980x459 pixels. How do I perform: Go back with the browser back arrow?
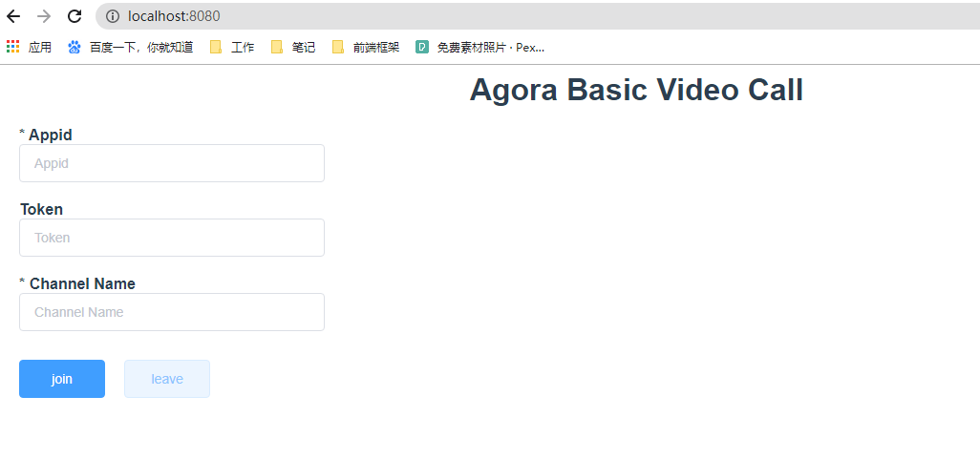pyautogui.click(x=13, y=16)
